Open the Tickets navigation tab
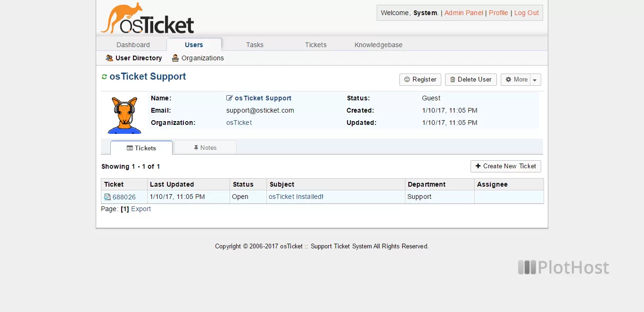 pyautogui.click(x=316, y=45)
